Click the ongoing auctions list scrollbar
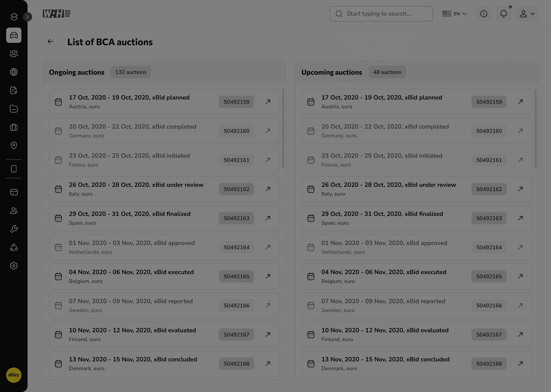This screenshot has height=392, width=551. tap(283, 129)
